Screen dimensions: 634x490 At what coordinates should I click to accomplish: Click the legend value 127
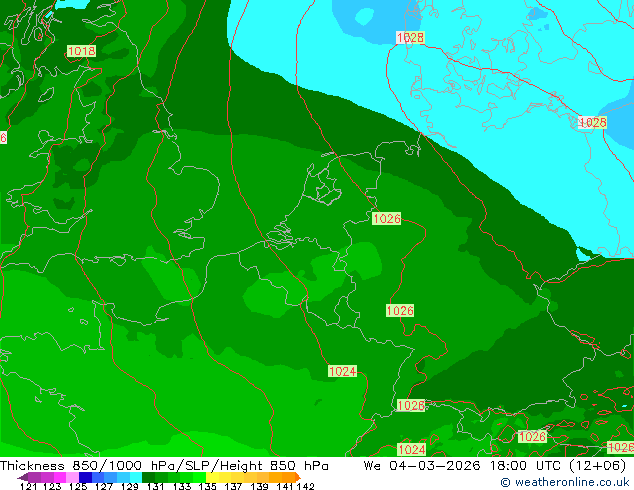pos(104,486)
